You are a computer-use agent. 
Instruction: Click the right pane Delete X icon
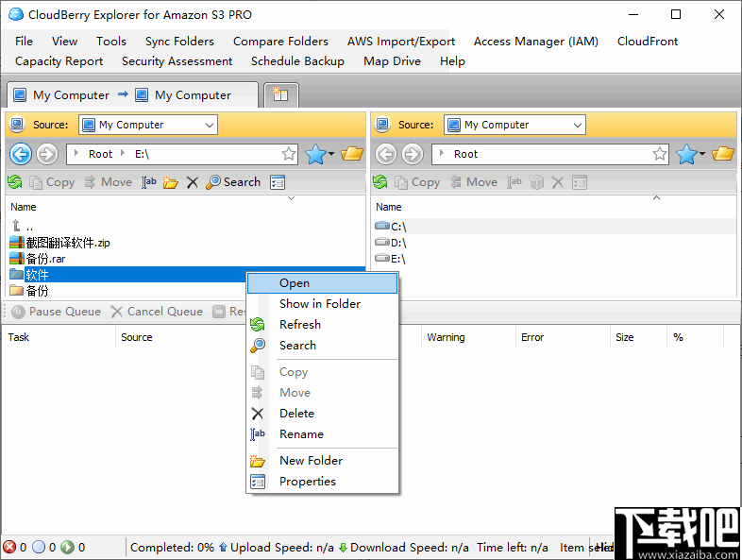tap(558, 182)
